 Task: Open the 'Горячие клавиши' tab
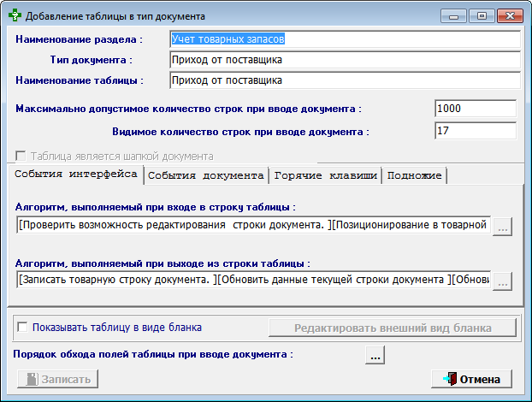click(325, 175)
